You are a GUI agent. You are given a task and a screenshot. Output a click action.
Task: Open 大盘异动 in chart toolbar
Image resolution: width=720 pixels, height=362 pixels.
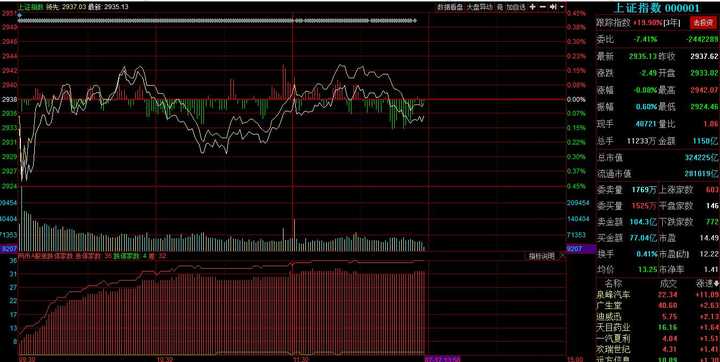(479, 7)
